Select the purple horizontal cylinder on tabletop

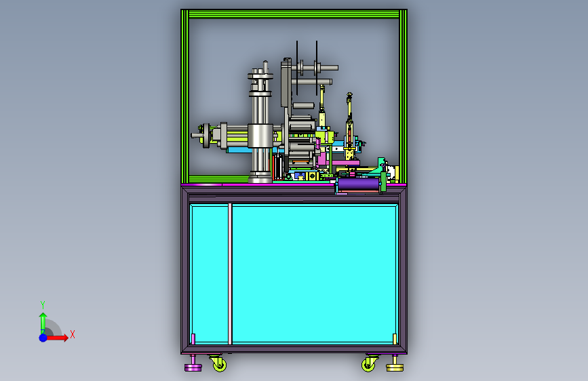(x=358, y=185)
